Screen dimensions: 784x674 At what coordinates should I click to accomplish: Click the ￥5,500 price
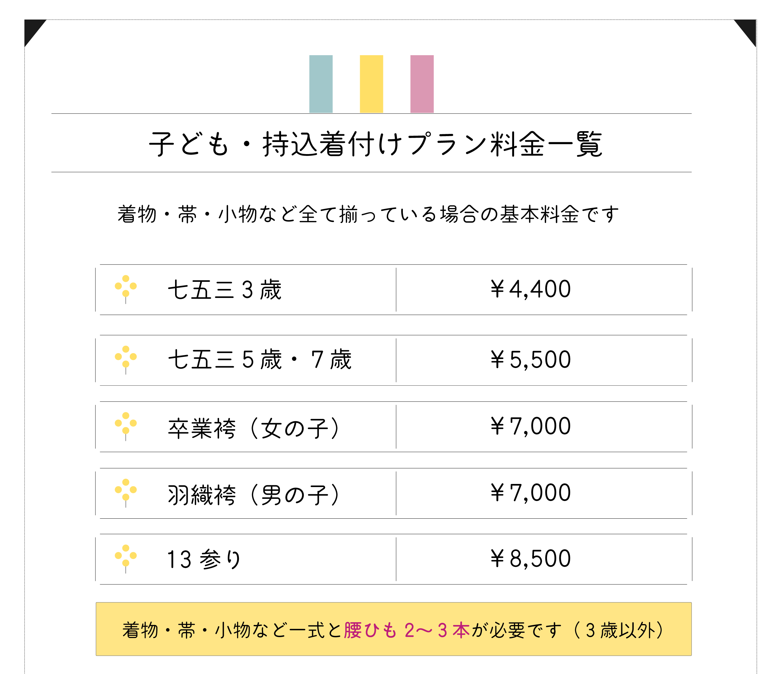(x=531, y=359)
